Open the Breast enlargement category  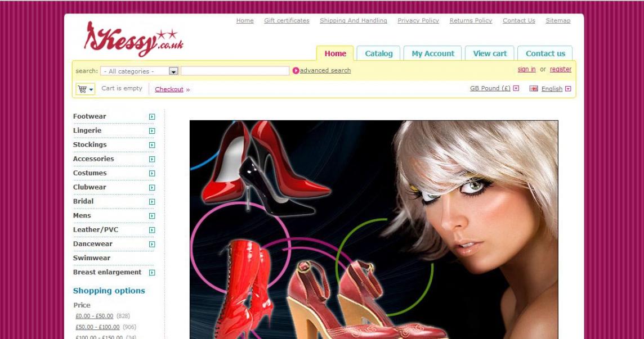(107, 272)
